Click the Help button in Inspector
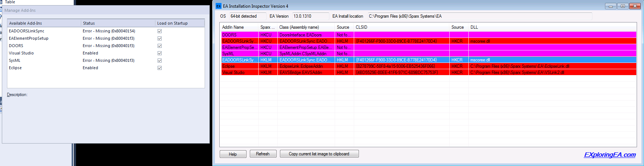This screenshot has height=166, width=644. pos(233,154)
